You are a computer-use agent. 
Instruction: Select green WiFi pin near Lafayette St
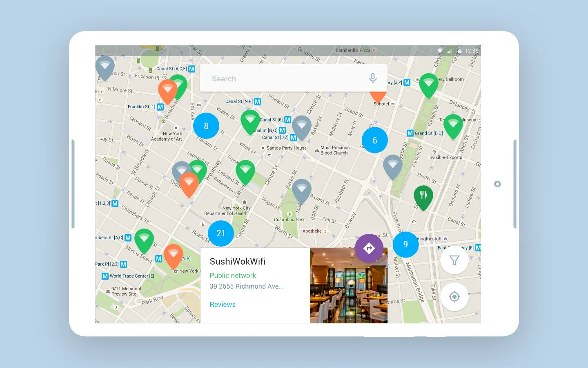click(245, 172)
